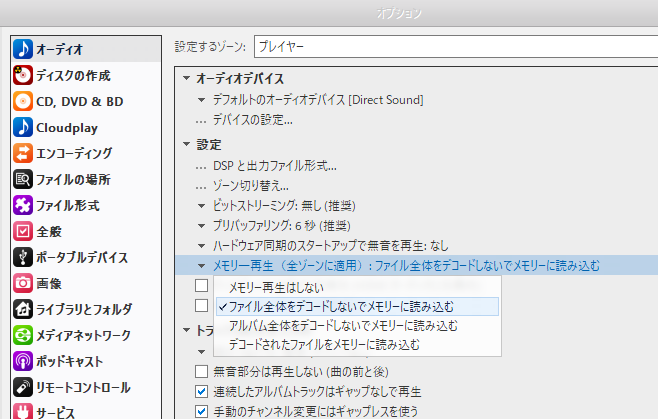
Task: Toggle unlabeled checkbox beside the checkmarked menu entry
Action: pos(201,306)
